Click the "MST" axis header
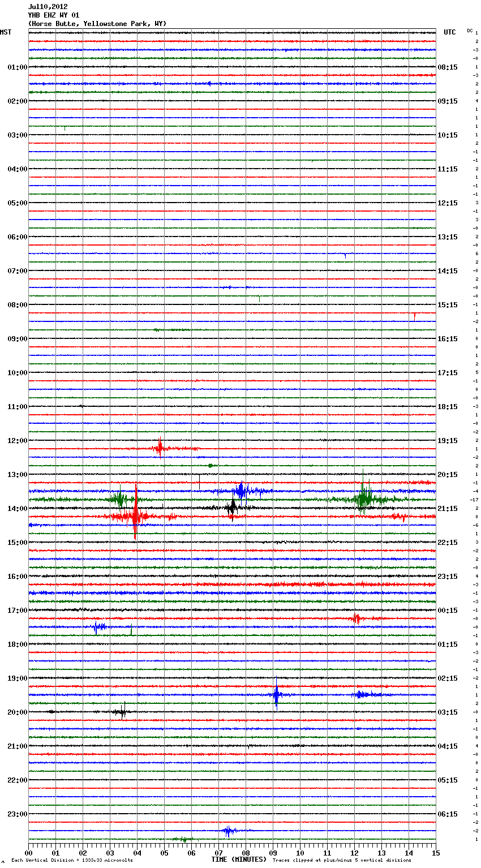Viewport: 481px width, 868px height. click(x=6, y=32)
